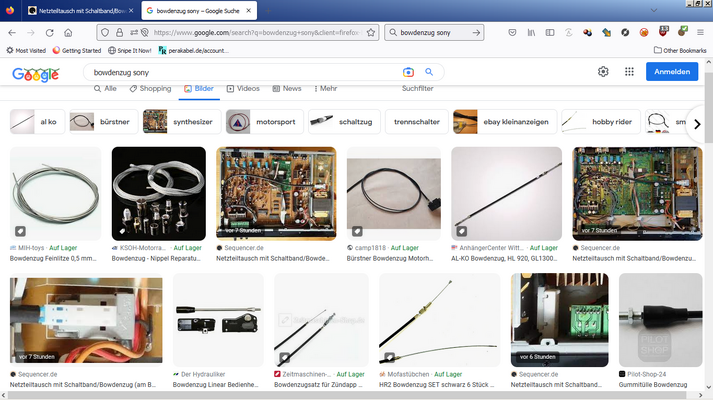The width and height of the screenshot is (713, 400).
Task: Switch to the Shopping search tab
Action: pyautogui.click(x=151, y=89)
